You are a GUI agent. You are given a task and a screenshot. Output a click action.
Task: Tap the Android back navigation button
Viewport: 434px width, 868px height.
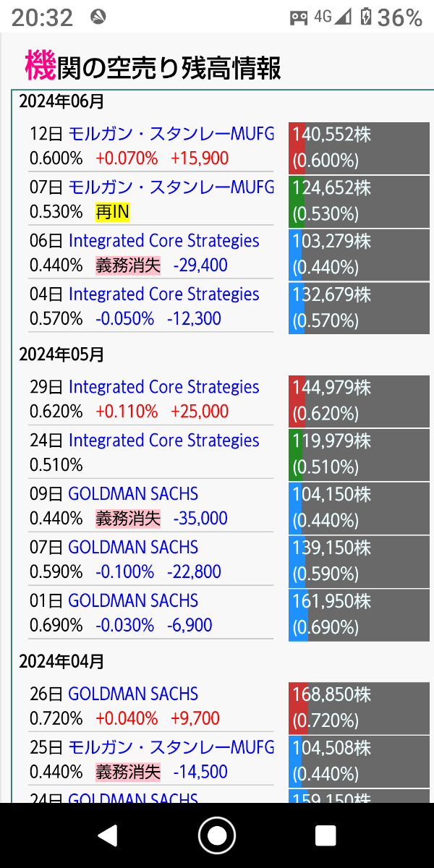click(108, 835)
